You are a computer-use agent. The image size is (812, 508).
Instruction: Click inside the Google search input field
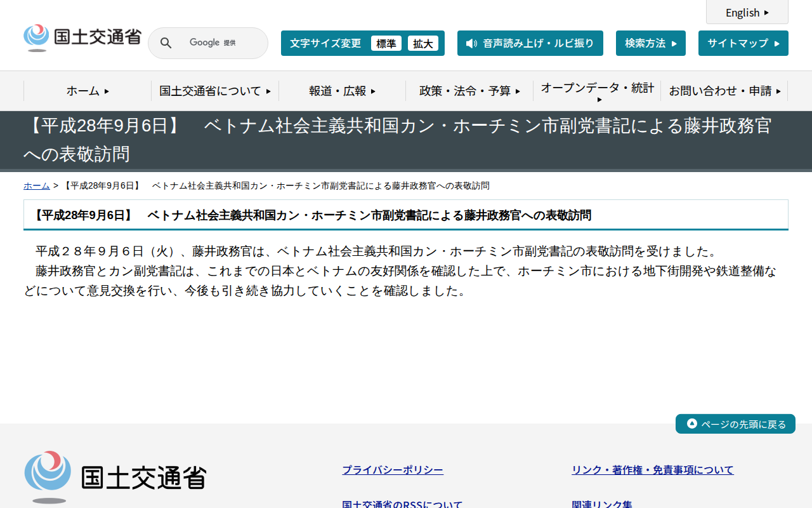(216, 43)
